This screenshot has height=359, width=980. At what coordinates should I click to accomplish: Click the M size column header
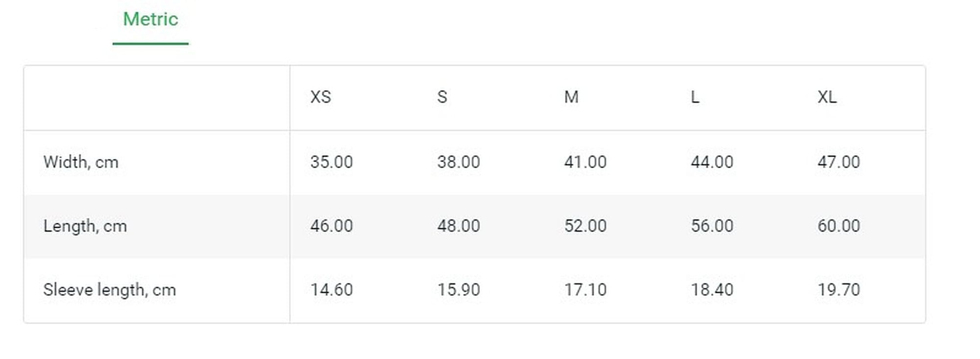(x=571, y=97)
